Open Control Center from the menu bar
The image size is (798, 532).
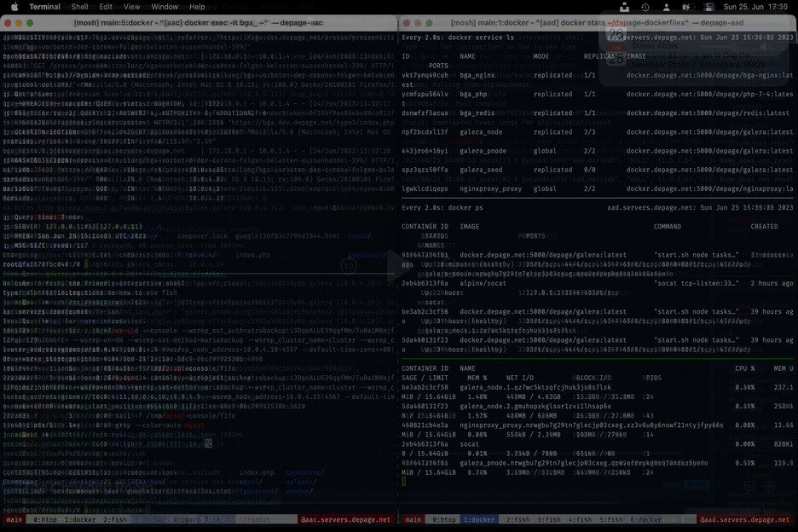coord(709,7)
